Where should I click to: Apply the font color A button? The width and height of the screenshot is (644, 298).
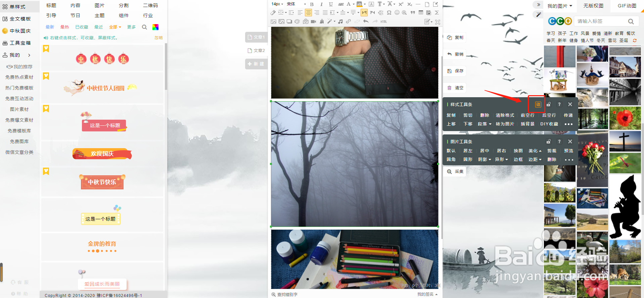tap(349, 4)
